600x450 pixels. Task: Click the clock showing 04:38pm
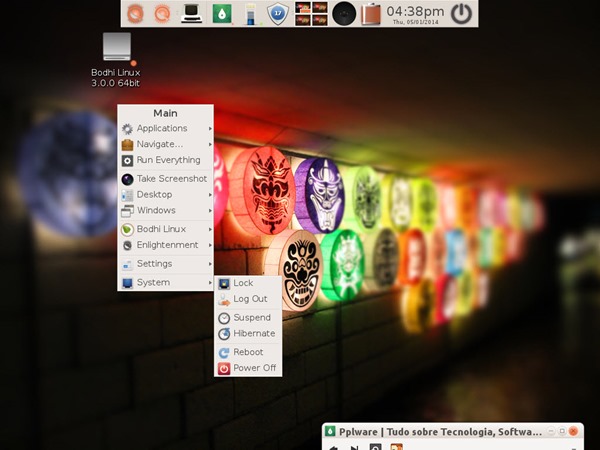(416, 14)
